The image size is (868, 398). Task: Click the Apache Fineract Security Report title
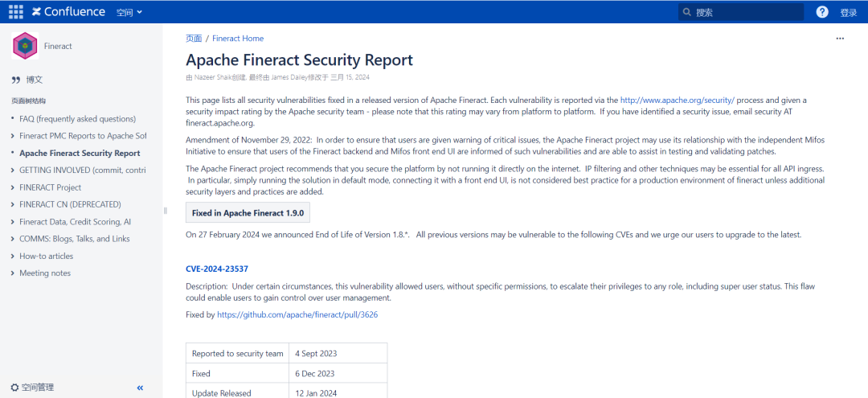point(300,59)
